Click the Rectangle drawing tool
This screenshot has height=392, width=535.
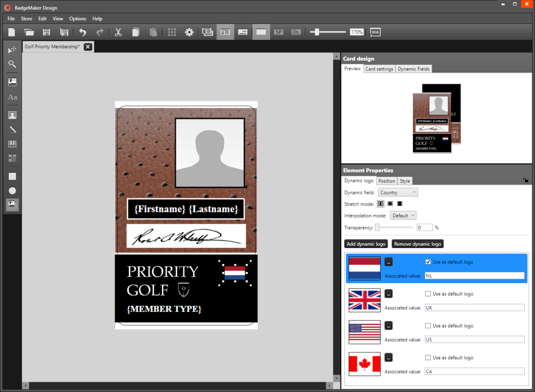(x=12, y=176)
